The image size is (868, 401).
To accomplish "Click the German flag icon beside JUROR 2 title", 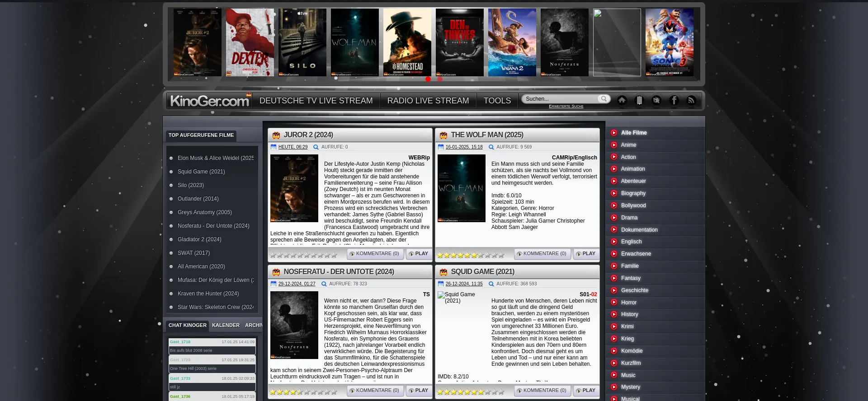I will (276, 135).
